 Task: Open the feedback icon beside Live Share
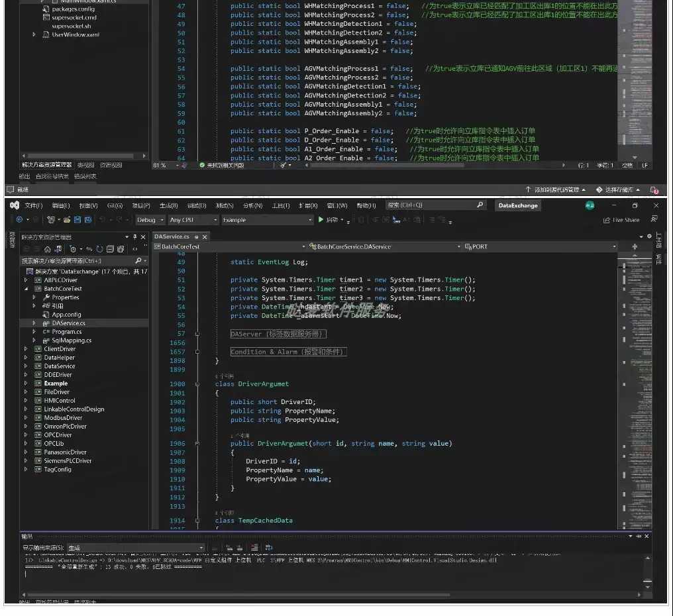pos(654,219)
